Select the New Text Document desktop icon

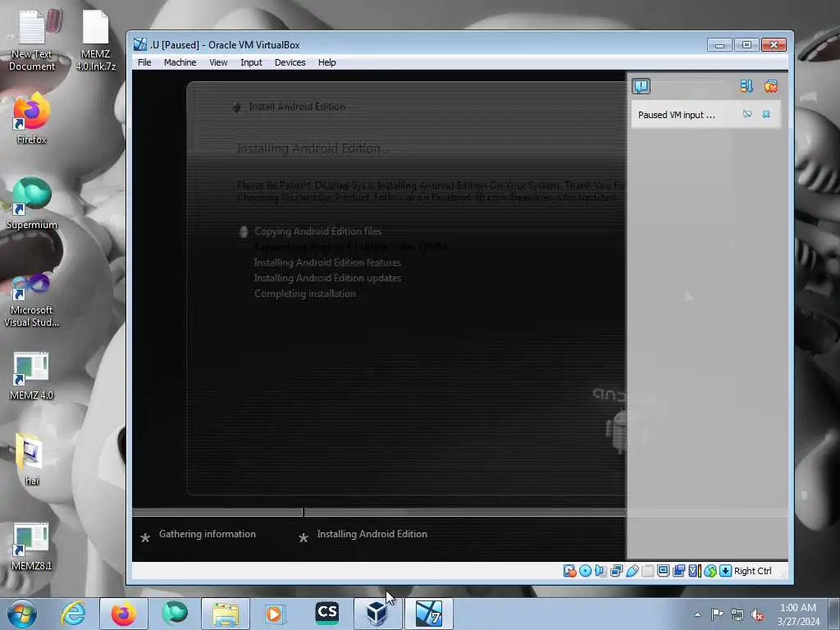point(32,42)
